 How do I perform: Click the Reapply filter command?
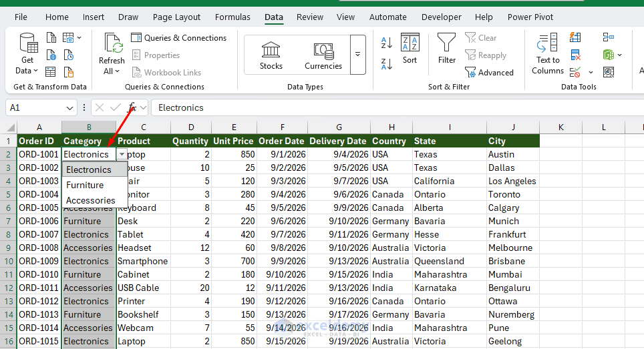point(486,55)
